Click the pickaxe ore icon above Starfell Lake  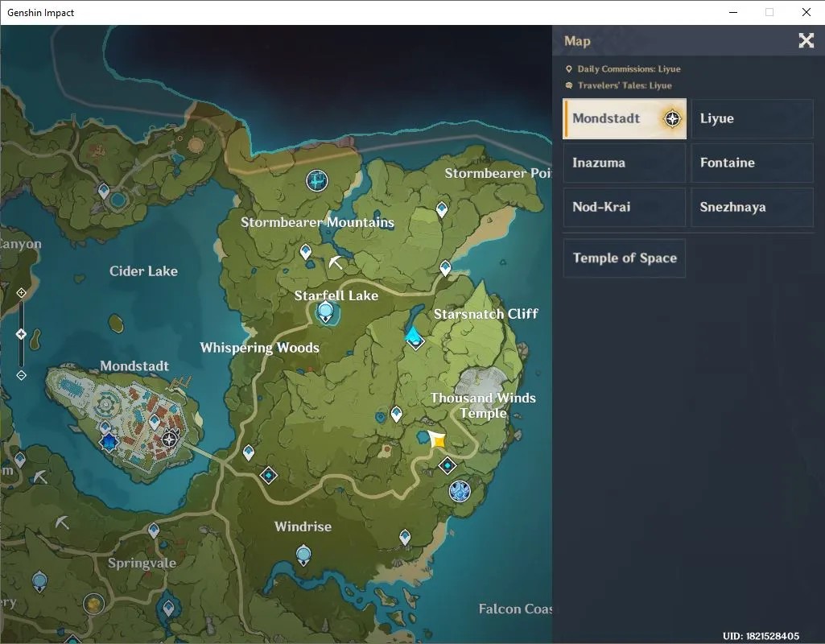(x=335, y=262)
